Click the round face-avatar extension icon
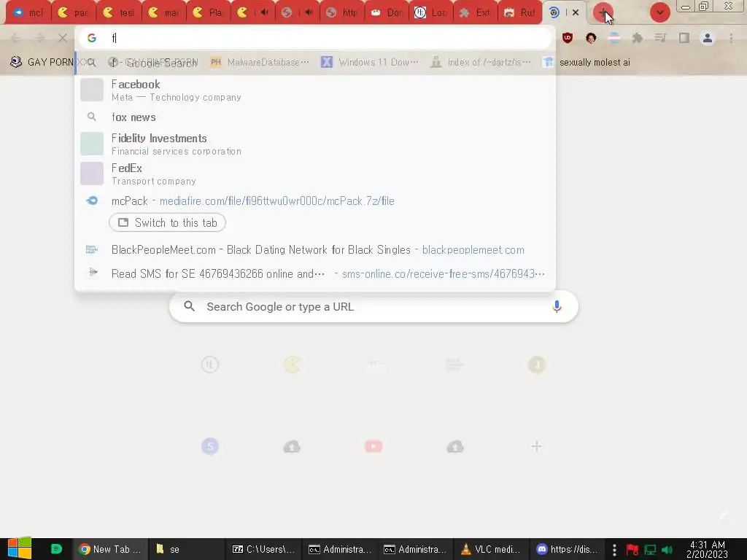The image size is (747, 560). (591, 38)
